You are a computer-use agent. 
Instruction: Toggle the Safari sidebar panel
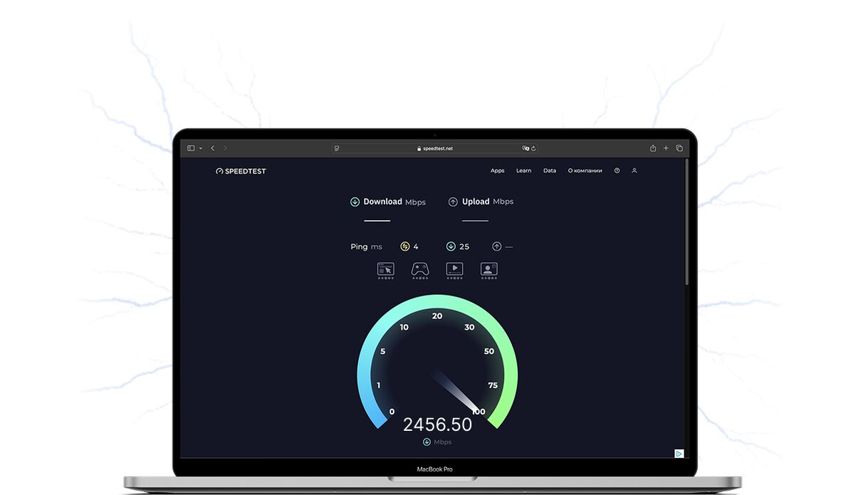click(191, 148)
